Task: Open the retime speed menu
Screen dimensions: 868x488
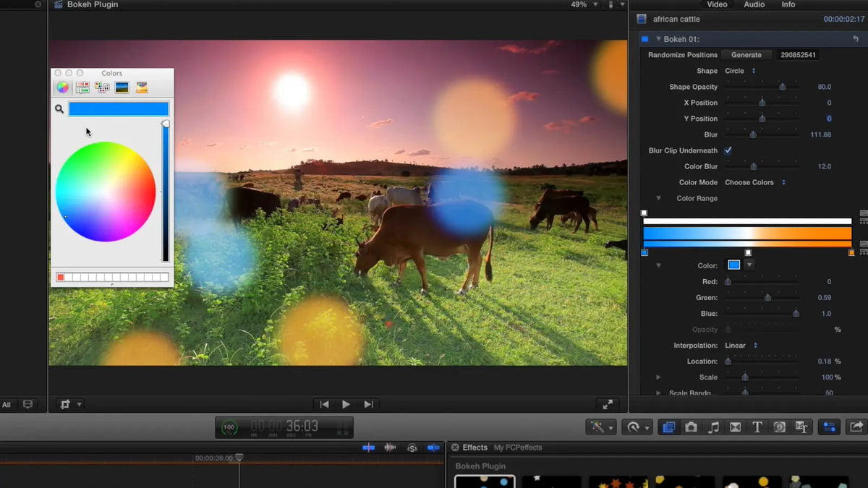Action: pos(638,427)
